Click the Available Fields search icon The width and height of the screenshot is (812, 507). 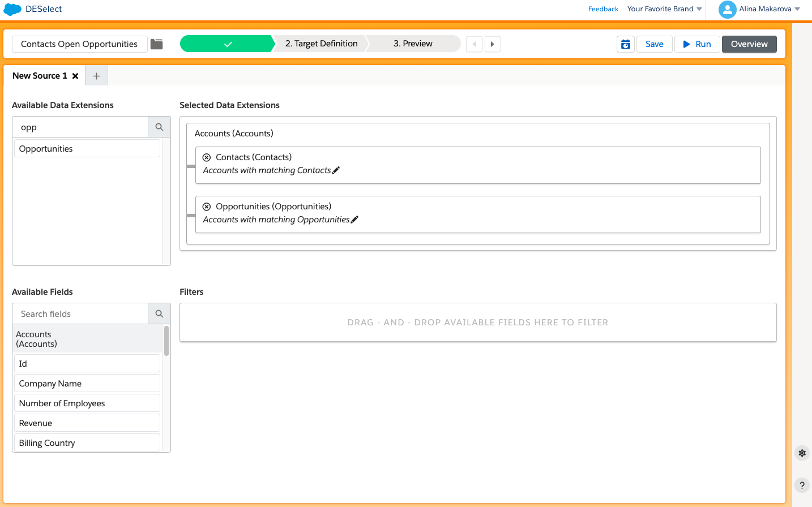pyautogui.click(x=159, y=314)
